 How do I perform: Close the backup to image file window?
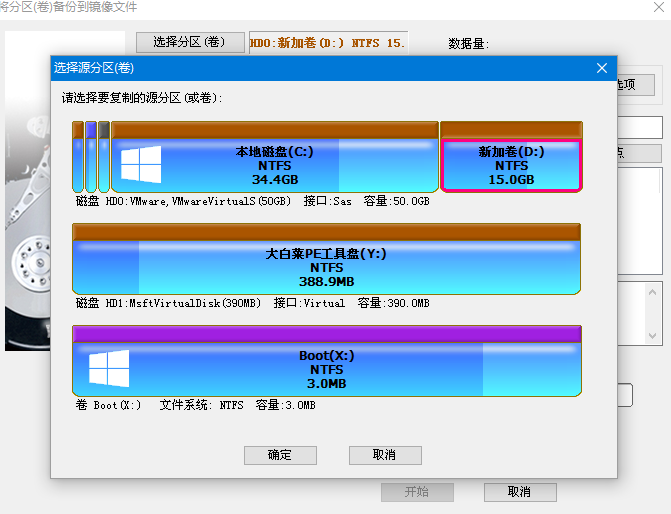659,7
